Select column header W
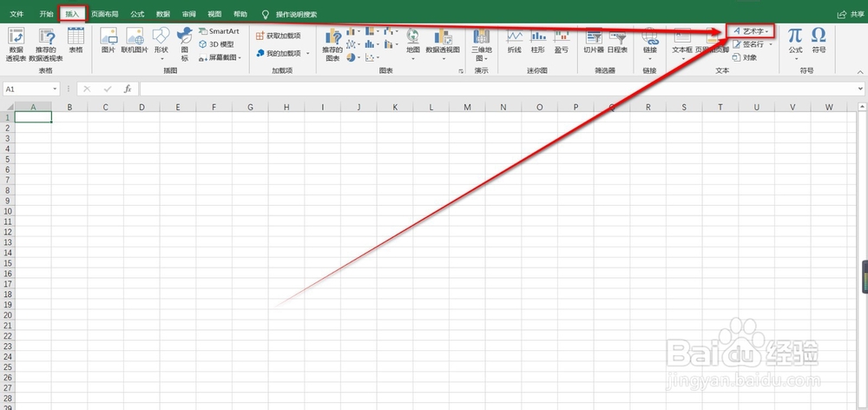 [x=829, y=107]
